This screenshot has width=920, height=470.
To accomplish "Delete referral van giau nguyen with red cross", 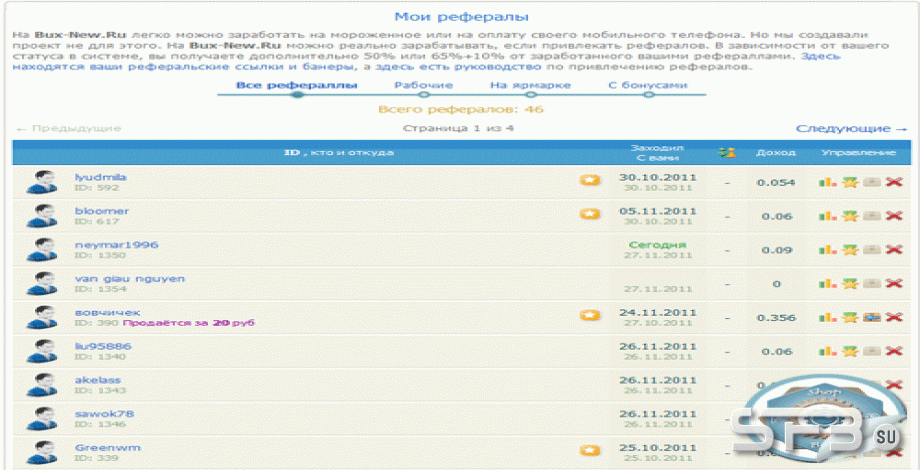I will tap(894, 284).
